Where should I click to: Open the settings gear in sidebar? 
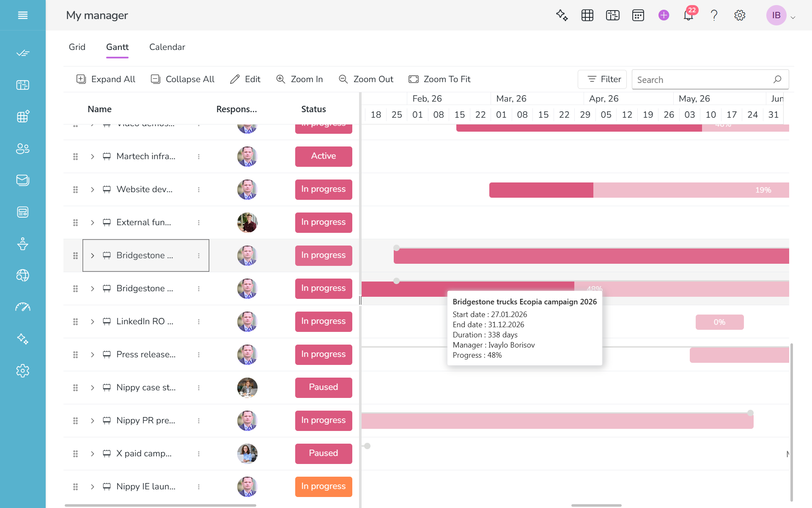pyautogui.click(x=23, y=371)
